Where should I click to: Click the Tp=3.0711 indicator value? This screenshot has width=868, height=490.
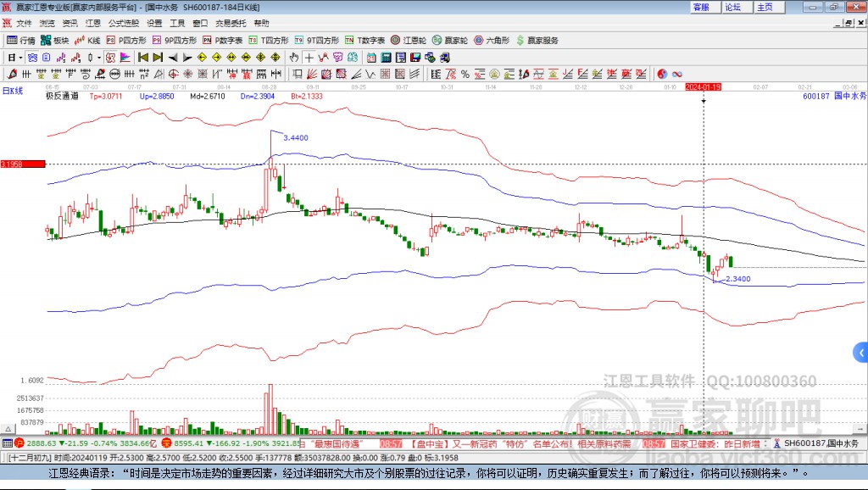pyautogui.click(x=106, y=97)
